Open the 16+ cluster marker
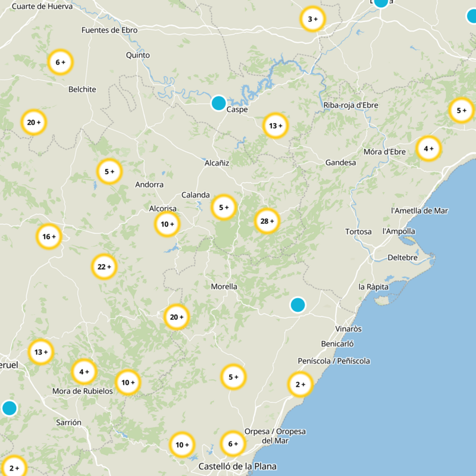The width and height of the screenshot is (476, 476). pyautogui.click(x=49, y=236)
